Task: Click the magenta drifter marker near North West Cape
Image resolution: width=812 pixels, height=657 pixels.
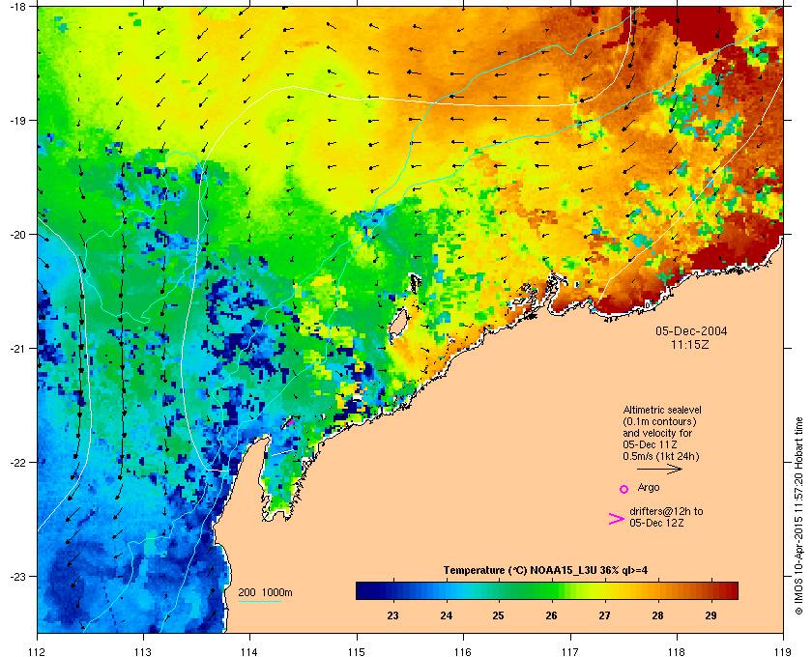Action: [x=291, y=422]
